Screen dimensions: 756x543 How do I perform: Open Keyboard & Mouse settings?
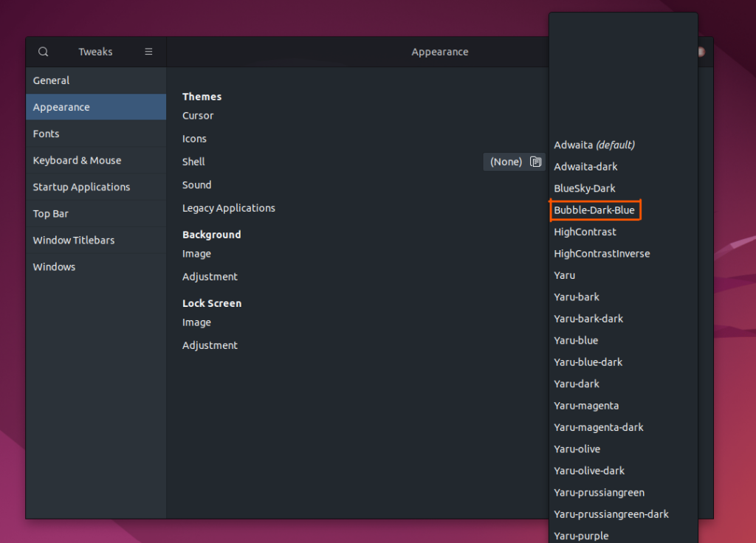click(95, 160)
